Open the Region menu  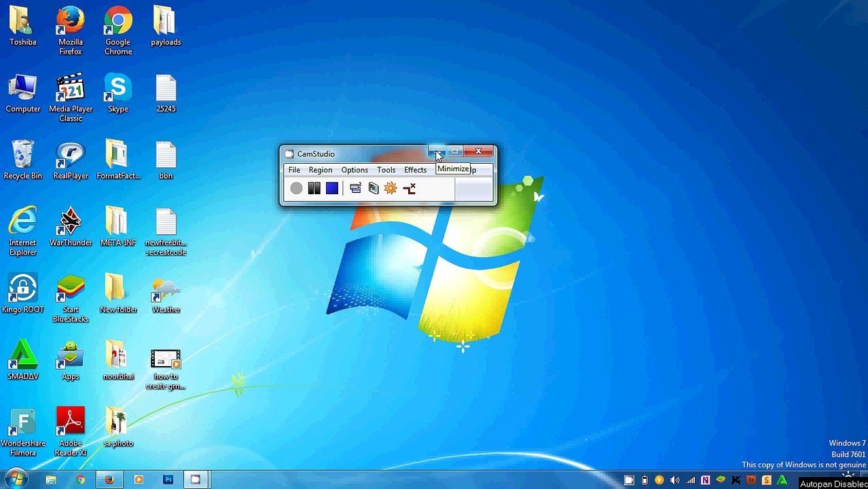[x=321, y=170]
